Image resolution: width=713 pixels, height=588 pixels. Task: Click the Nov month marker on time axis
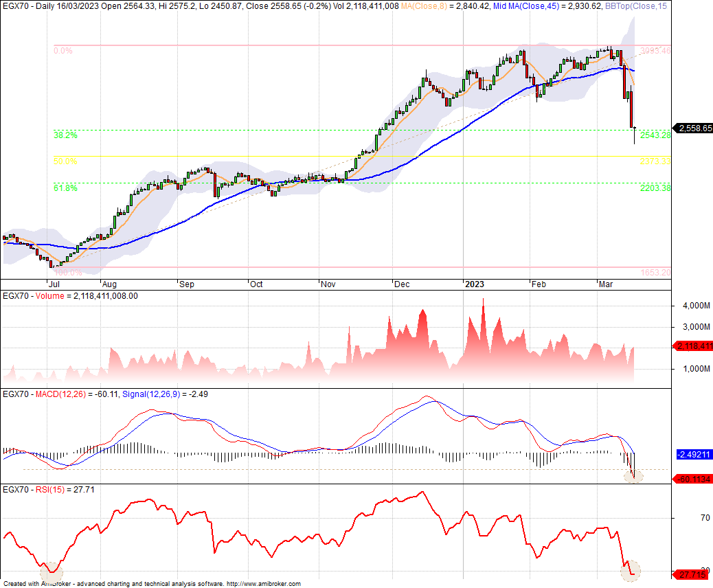coord(328,284)
